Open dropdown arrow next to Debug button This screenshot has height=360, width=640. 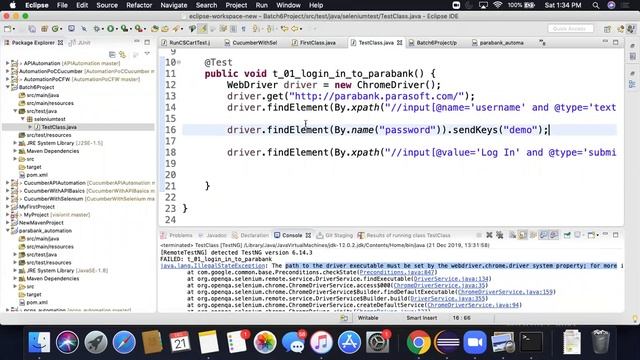point(102,29)
